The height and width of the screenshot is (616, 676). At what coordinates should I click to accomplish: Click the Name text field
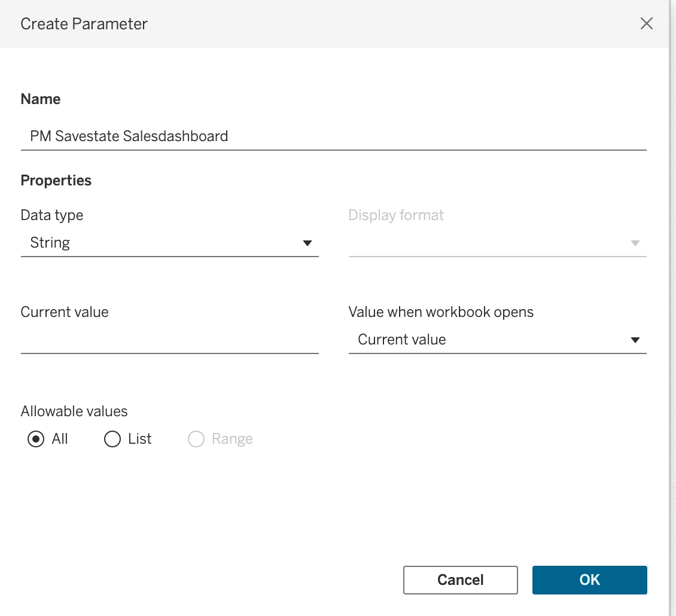point(333,136)
